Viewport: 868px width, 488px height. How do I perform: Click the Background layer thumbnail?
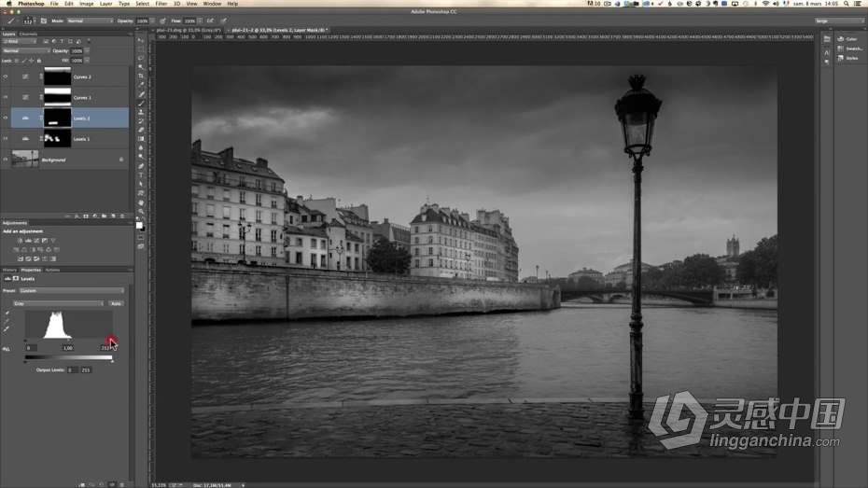coord(25,160)
